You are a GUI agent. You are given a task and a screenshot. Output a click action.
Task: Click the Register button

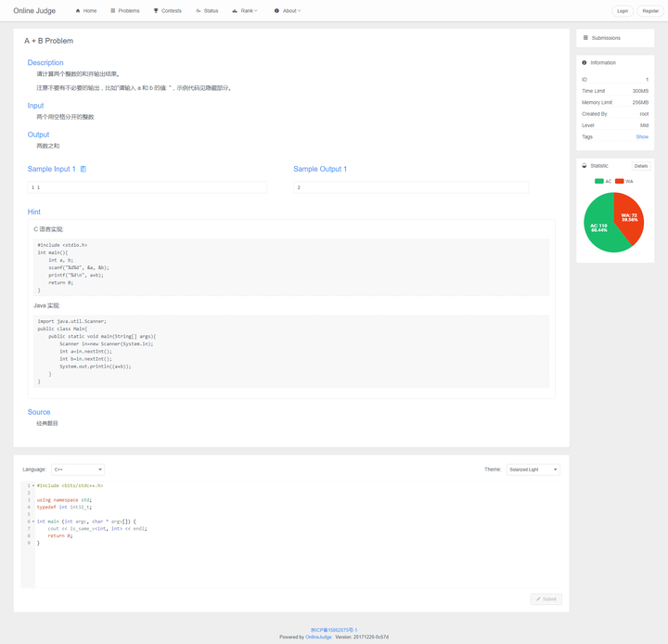[650, 11]
